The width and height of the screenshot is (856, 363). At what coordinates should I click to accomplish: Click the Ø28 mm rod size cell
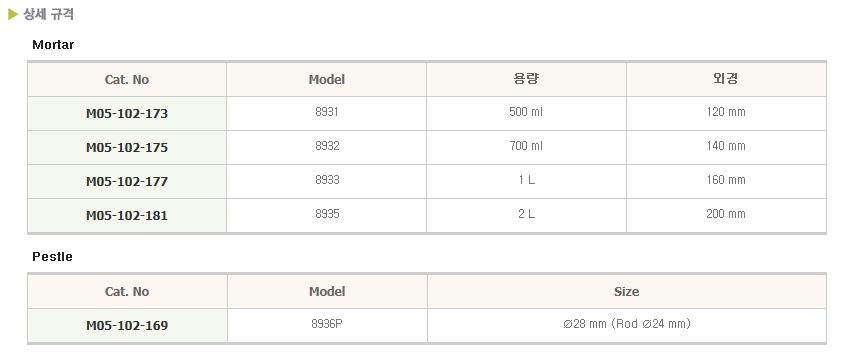coord(627,324)
